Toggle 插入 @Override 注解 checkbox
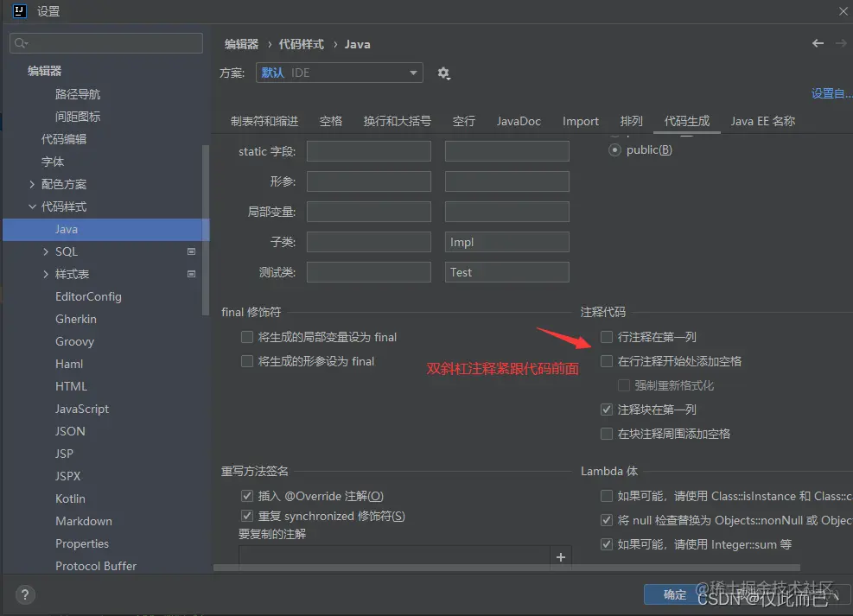The height and width of the screenshot is (616, 853). coord(247,496)
